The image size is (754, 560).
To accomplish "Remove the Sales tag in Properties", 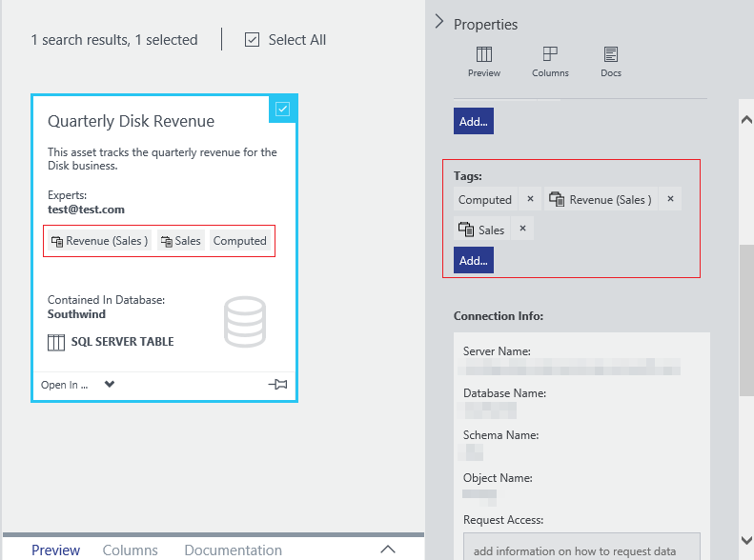I will (x=522, y=229).
